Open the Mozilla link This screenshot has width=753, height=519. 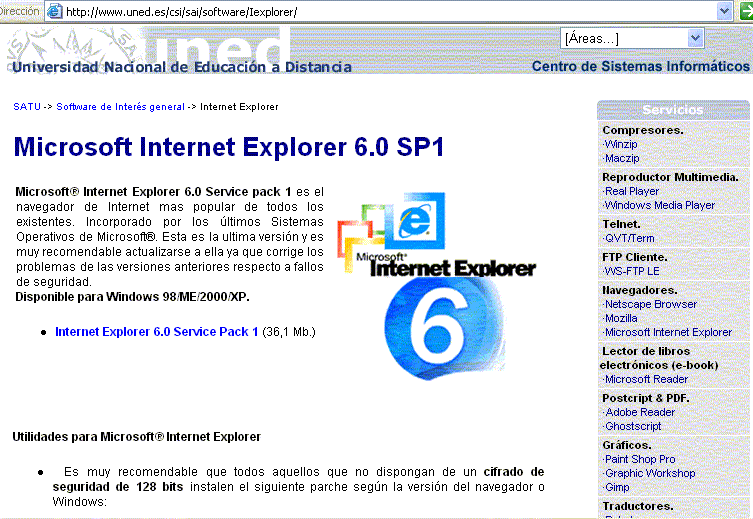coord(621,318)
